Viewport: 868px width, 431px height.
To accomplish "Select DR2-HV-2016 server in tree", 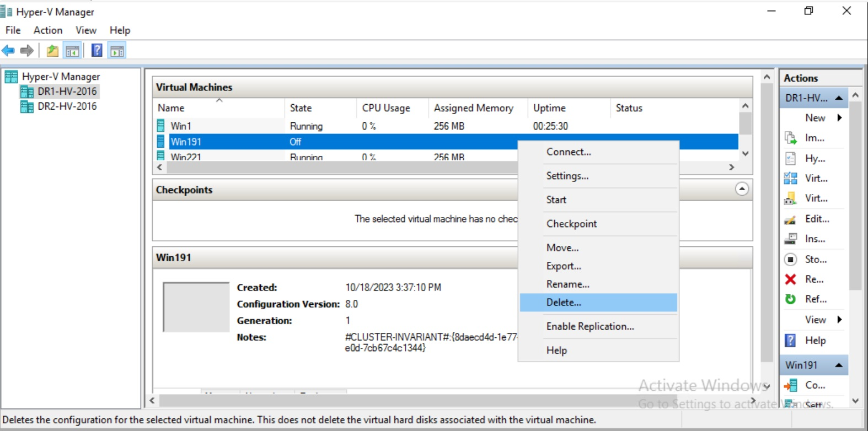I will point(67,106).
